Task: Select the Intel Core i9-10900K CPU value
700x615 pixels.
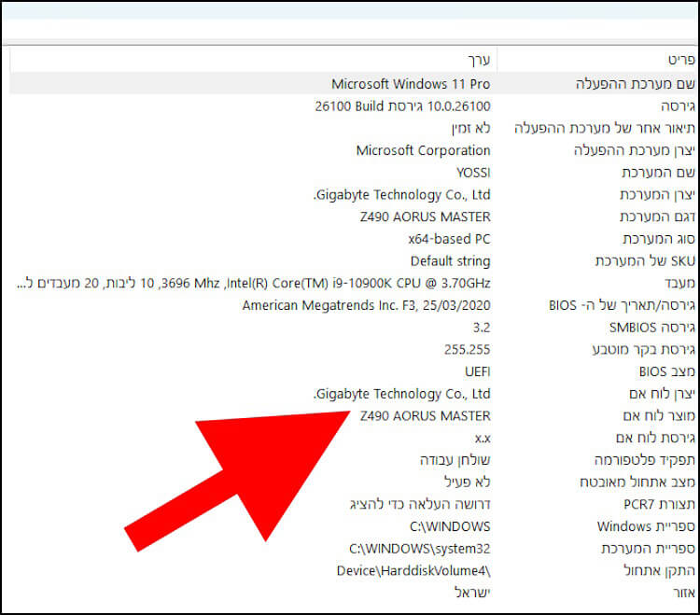Action: pos(254,284)
